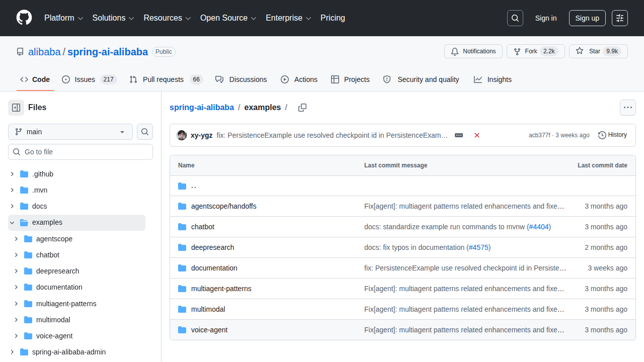Click the docs folder icon in sidebar
Viewport: 644px width, 362px height.
24,206
